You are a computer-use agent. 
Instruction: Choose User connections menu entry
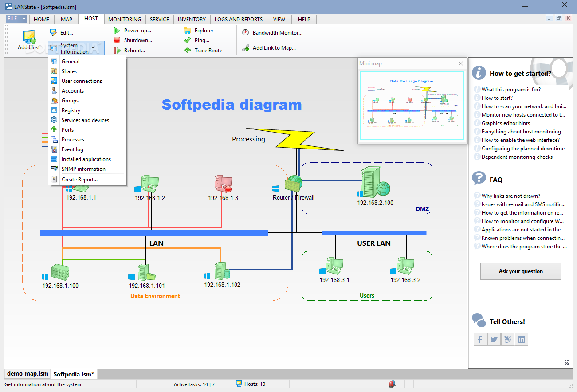[x=87, y=81]
